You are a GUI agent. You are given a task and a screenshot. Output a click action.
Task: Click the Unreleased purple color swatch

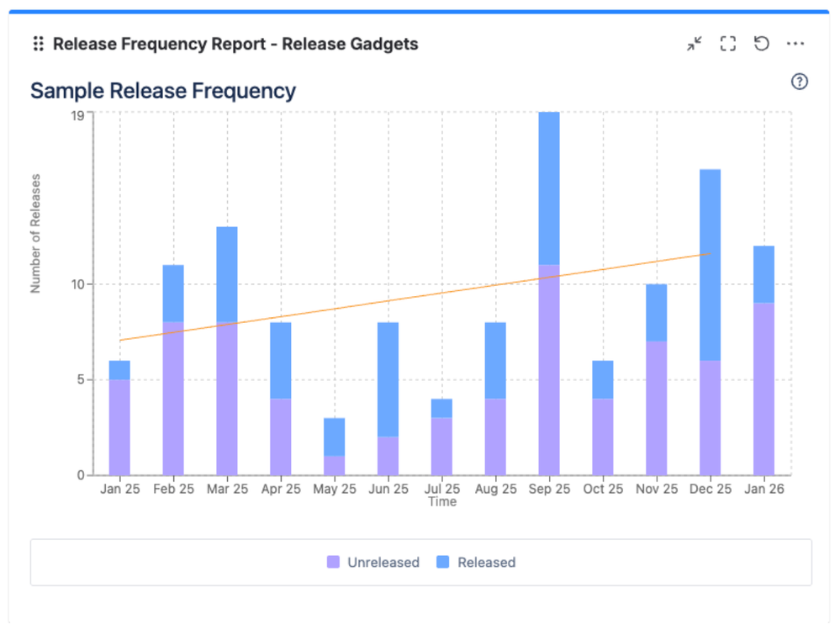[x=332, y=562]
